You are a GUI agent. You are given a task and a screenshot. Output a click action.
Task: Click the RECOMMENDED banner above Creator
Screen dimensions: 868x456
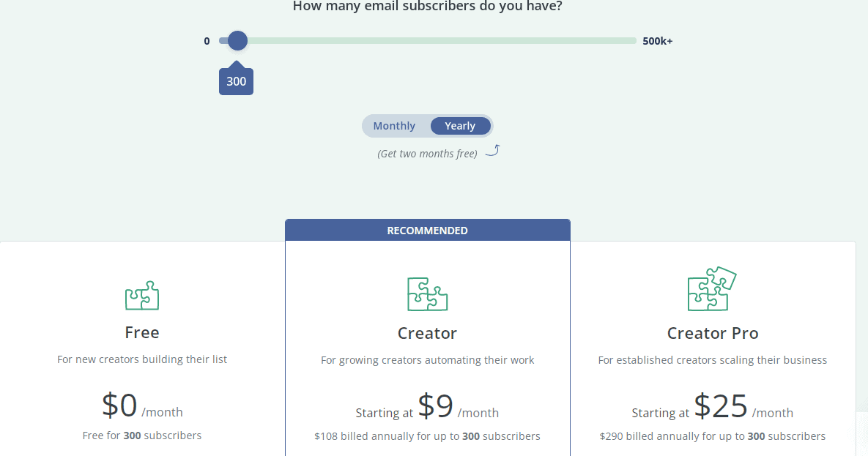(427, 230)
